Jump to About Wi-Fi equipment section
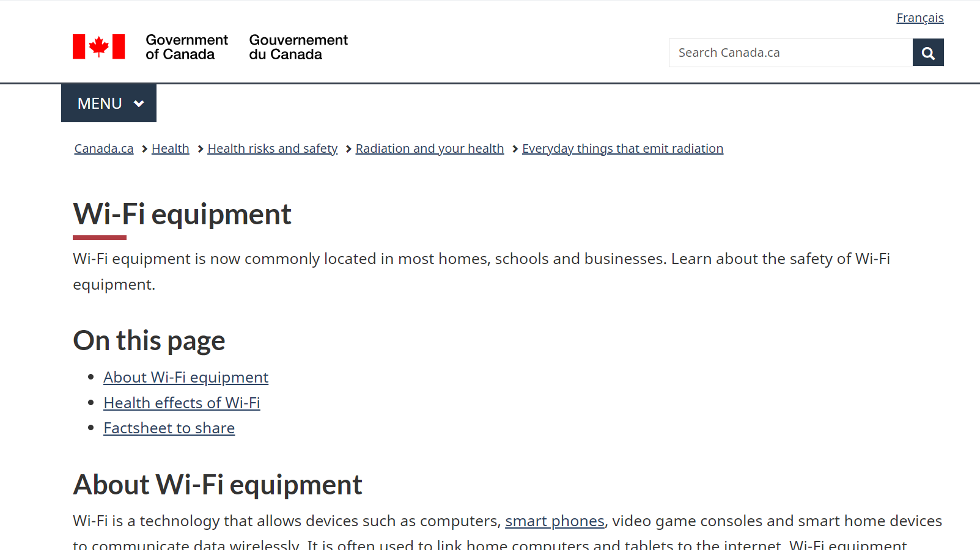The image size is (980, 550). click(186, 377)
